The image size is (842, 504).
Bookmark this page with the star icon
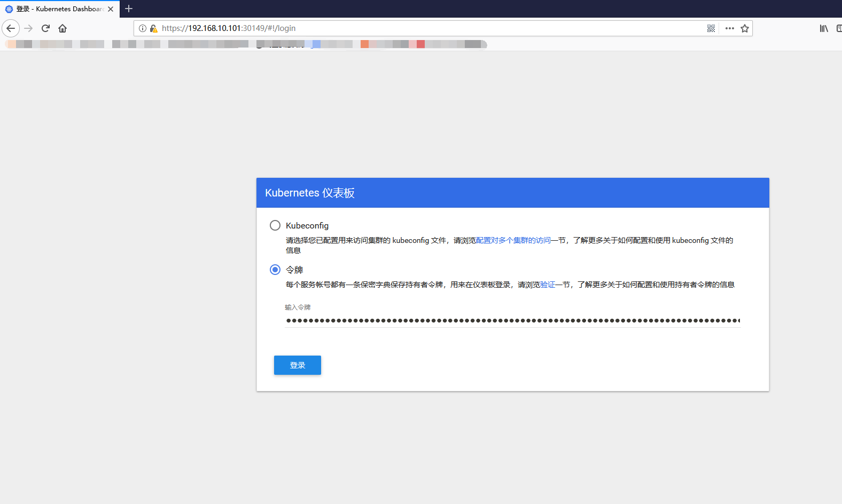point(745,28)
